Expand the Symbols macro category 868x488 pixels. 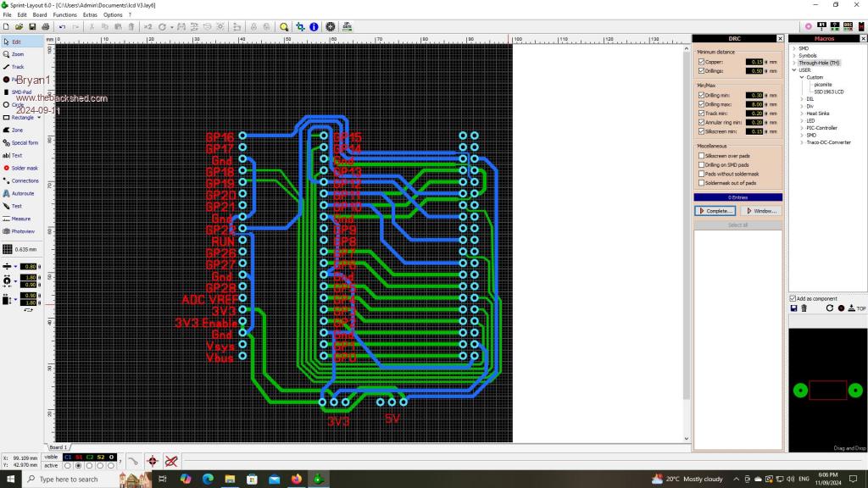795,56
